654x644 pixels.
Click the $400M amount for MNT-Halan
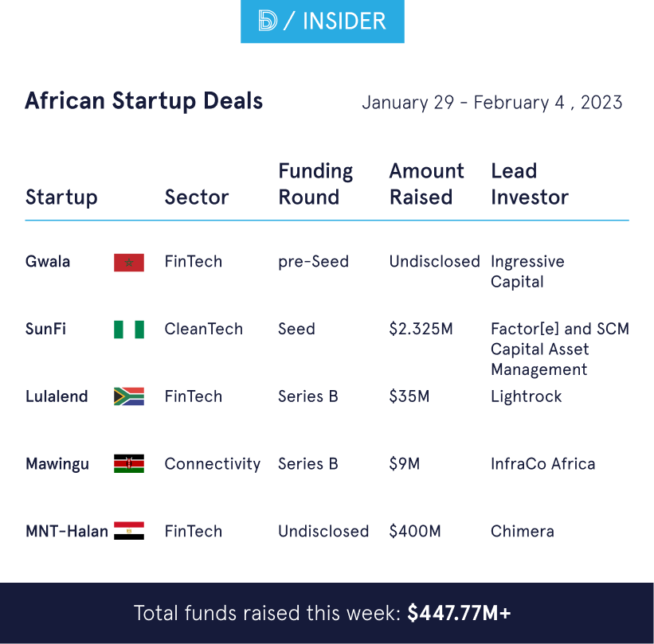click(x=414, y=531)
